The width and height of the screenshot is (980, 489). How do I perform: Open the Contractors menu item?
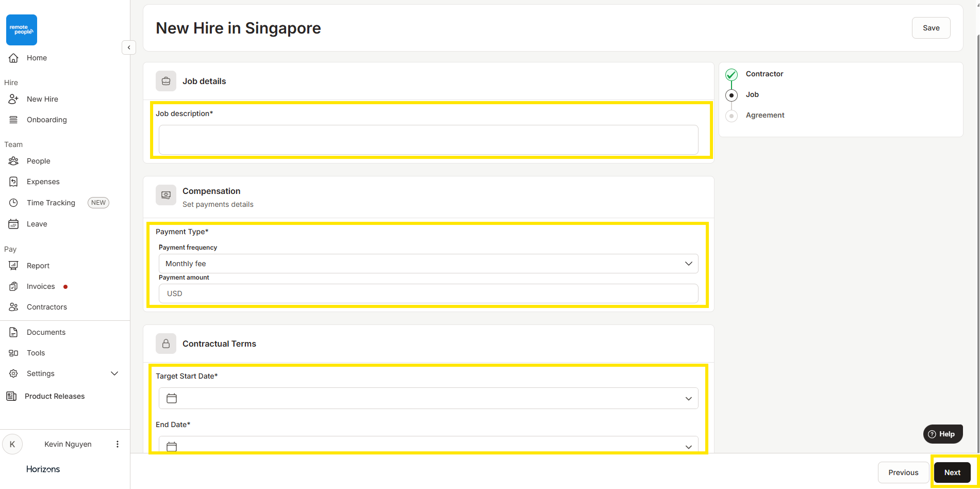47,307
